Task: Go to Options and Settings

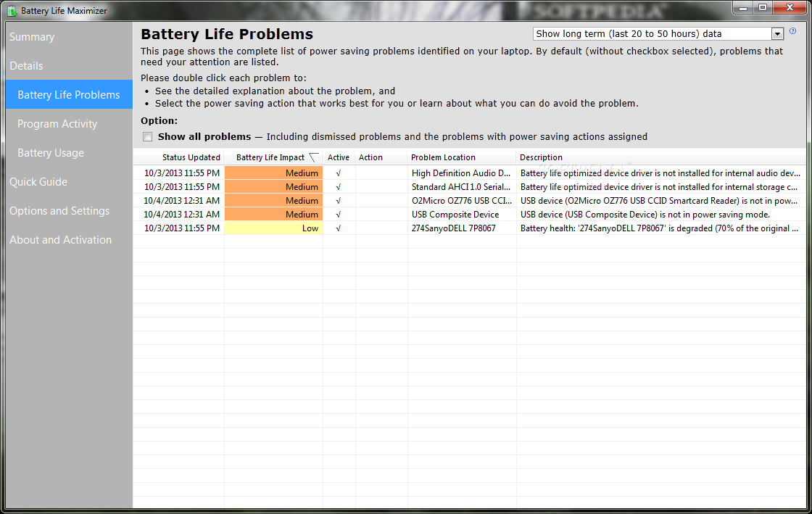Action: 59,211
